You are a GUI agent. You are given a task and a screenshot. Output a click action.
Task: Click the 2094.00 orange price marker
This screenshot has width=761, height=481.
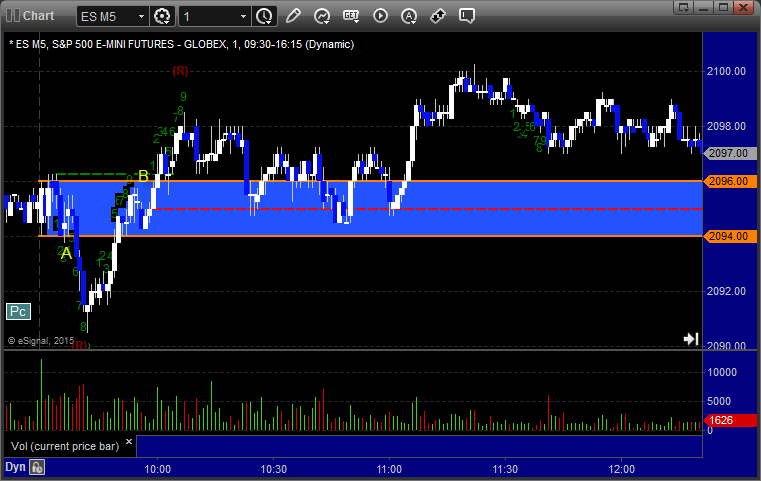729,236
